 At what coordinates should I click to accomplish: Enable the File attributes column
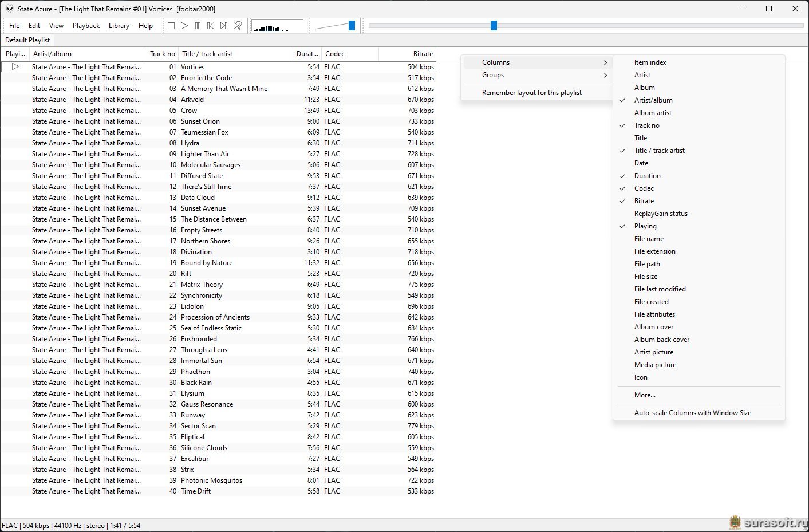tap(698, 314)
